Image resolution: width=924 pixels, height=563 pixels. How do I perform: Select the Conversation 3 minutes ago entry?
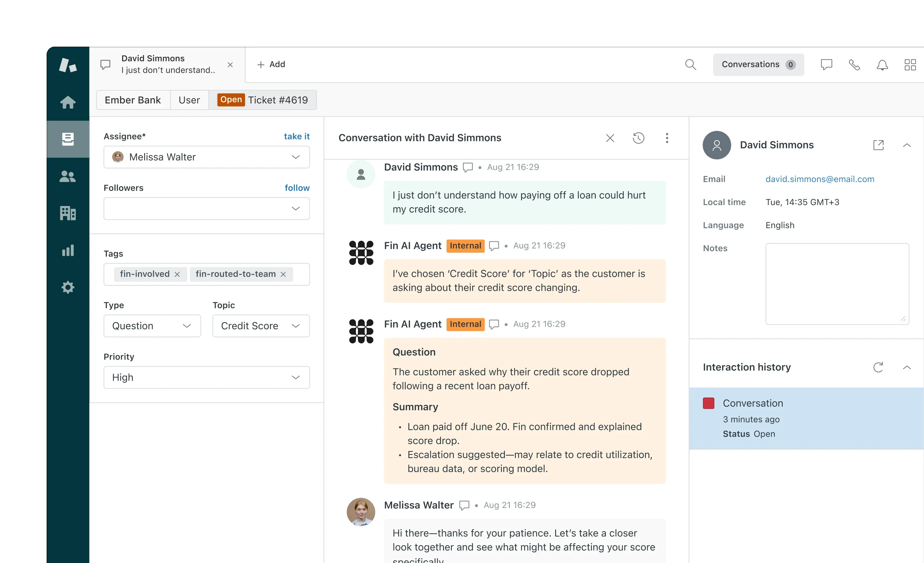[806, 418]
